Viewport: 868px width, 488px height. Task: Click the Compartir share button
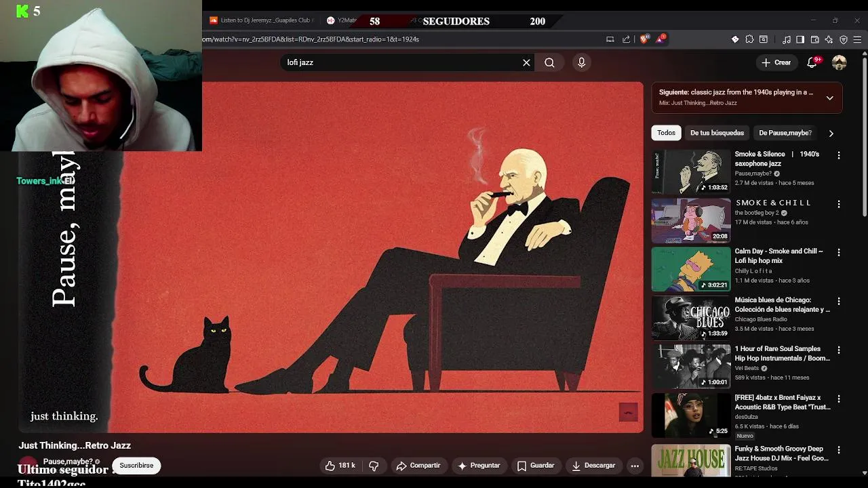(x=418, y=466)
